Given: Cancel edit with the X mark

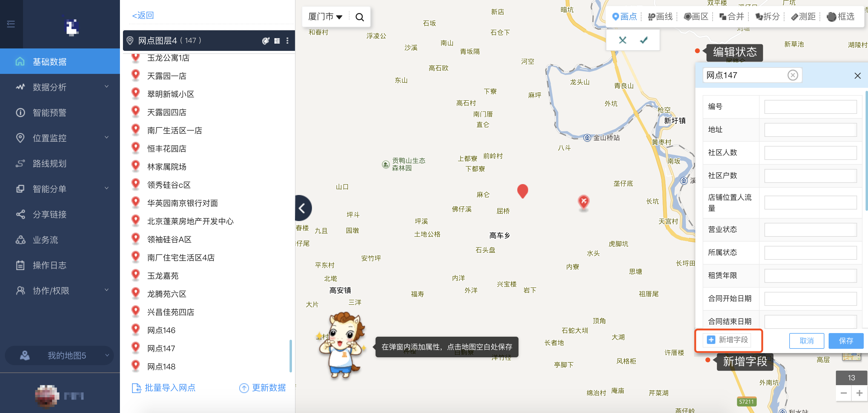Looking at the screenshot, I should coord(622,40).
